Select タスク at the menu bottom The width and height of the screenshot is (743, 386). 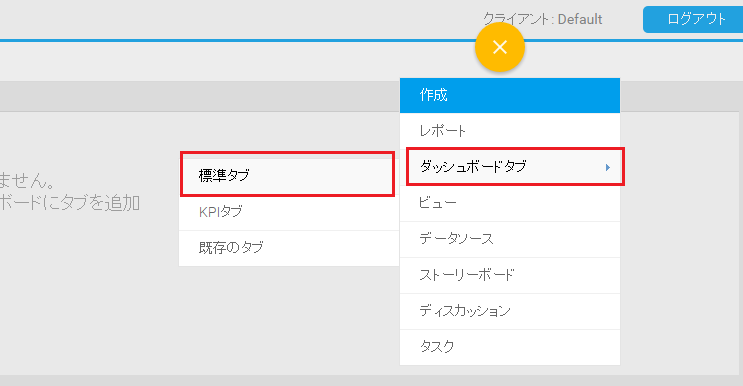pos(510,347)
